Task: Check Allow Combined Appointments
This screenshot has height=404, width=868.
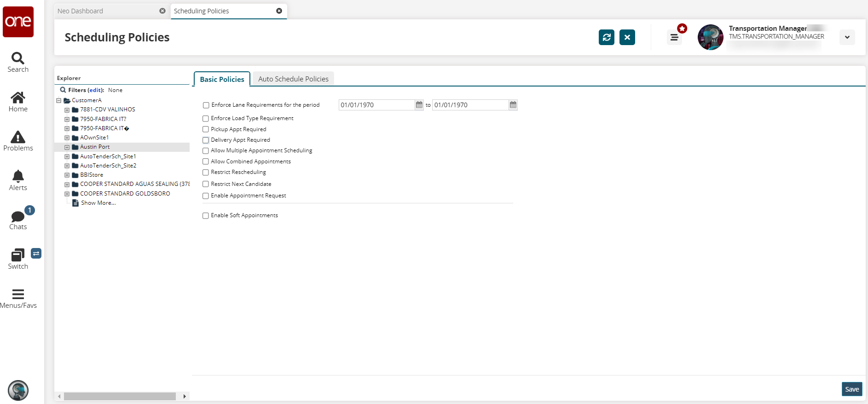Action: (x=206, y=162)
